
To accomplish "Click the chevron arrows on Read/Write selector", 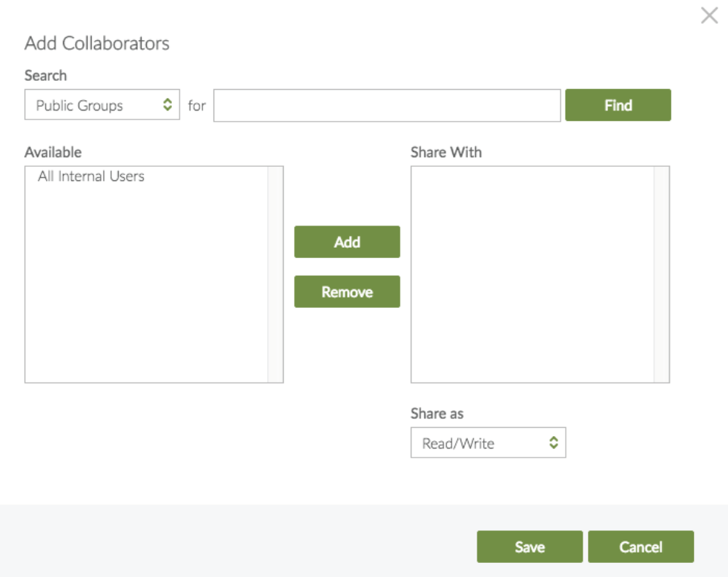I will click(x=553, y=443).
